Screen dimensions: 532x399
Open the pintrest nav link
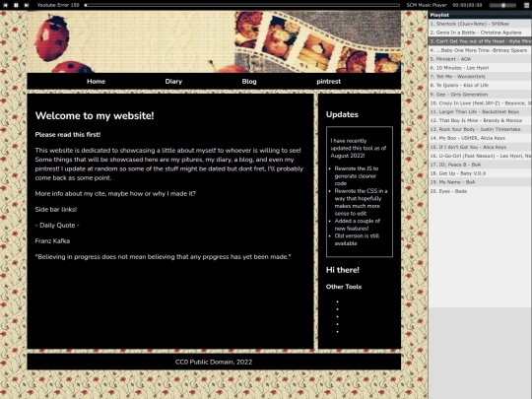click(329, 82)
